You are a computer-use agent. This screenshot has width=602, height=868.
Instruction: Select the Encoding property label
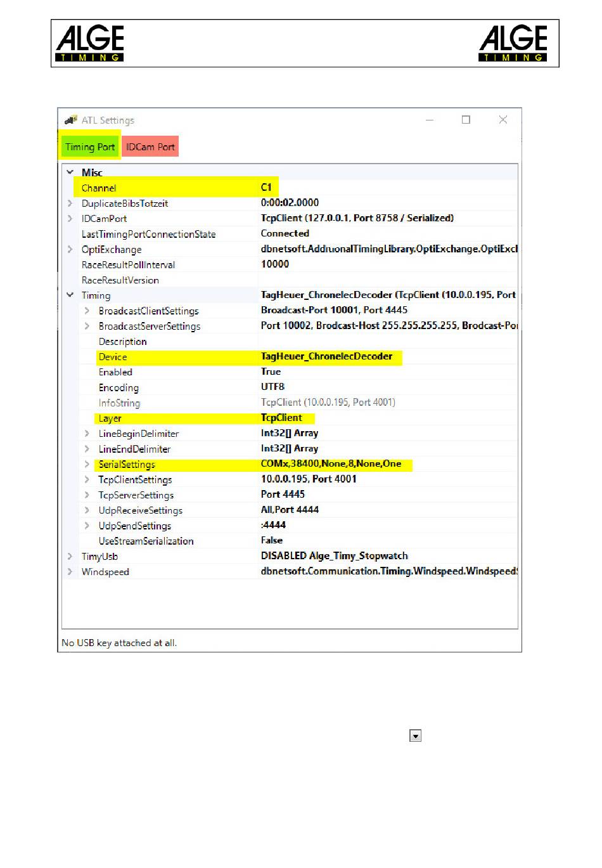(x=118, y=387)
